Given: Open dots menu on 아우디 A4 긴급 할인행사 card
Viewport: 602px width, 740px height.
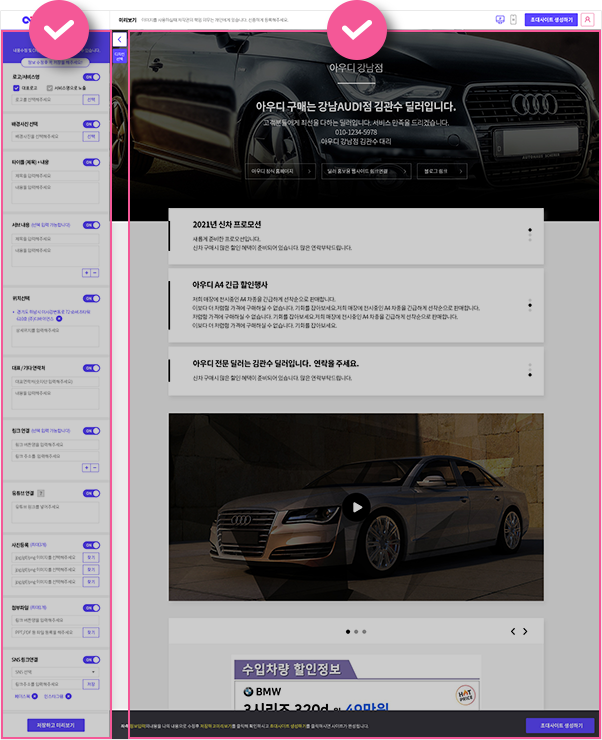Looking at the screenshot, I should (530, 305).
